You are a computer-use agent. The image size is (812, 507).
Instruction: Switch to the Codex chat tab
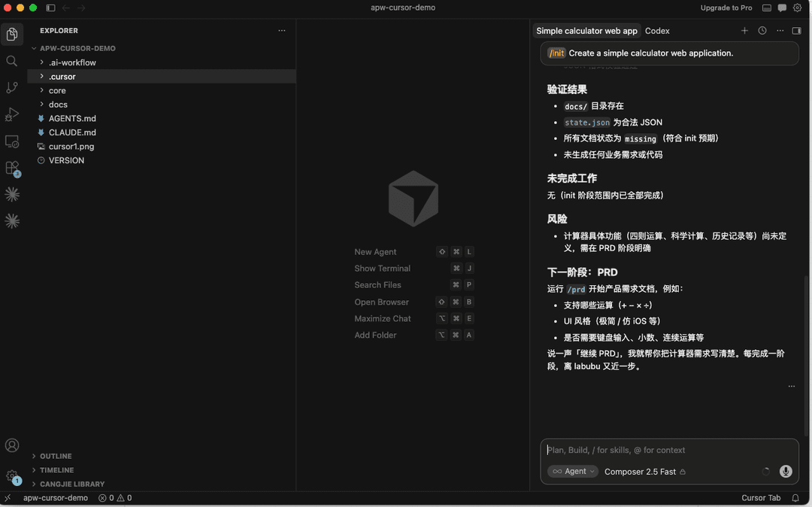click(657, 31)
